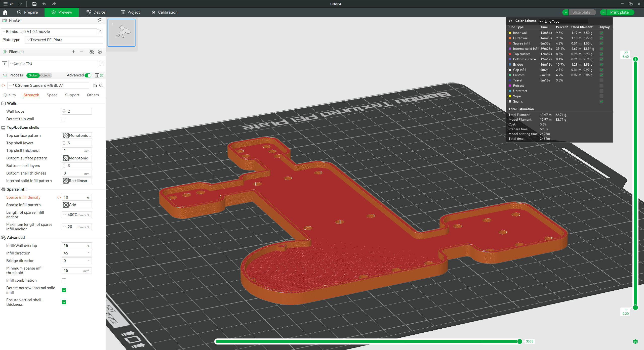Viewport: 644px width, 350px height.
Task: Edit the Generic TPU filament preset
Action: (x=102, y=64)
